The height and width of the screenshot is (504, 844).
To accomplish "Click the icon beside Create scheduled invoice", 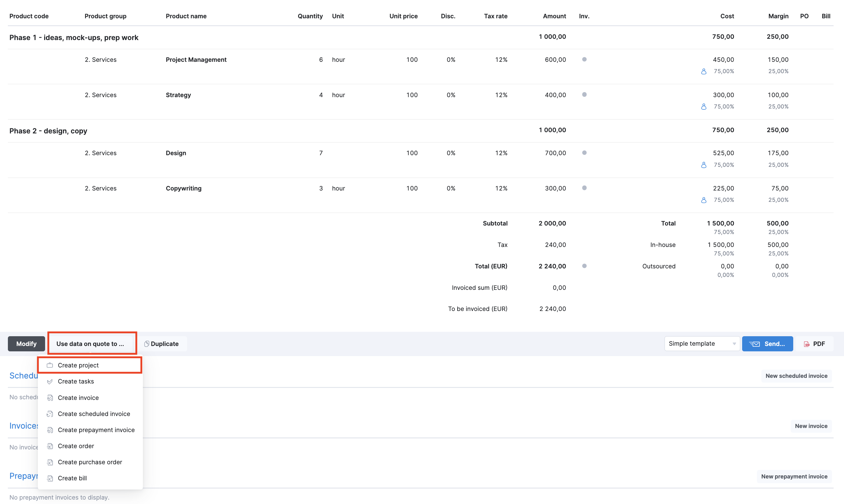I will (x=50, y=414).
